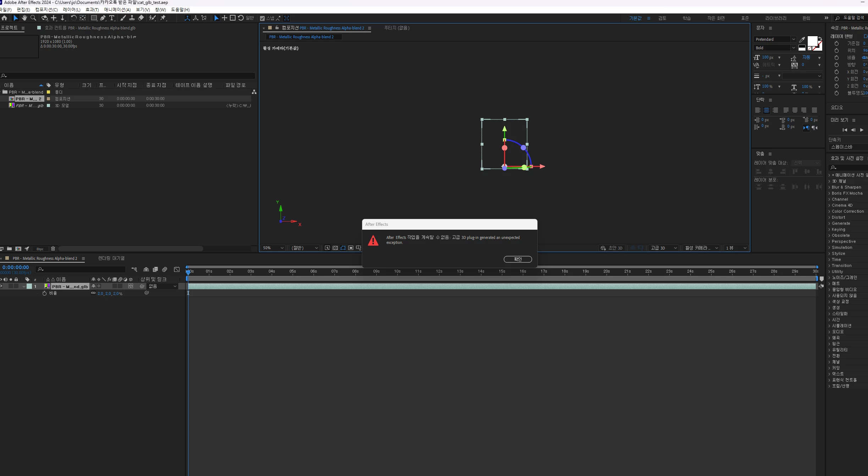Select the Pen tool

pyautogui.click(x=103, y=18)
